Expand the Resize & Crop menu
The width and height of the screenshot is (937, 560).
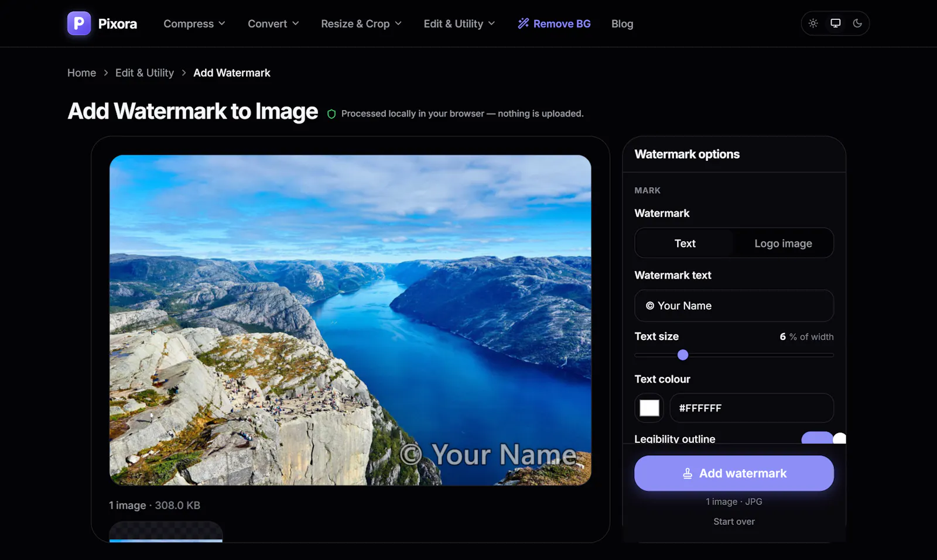[x=361, y=24]
